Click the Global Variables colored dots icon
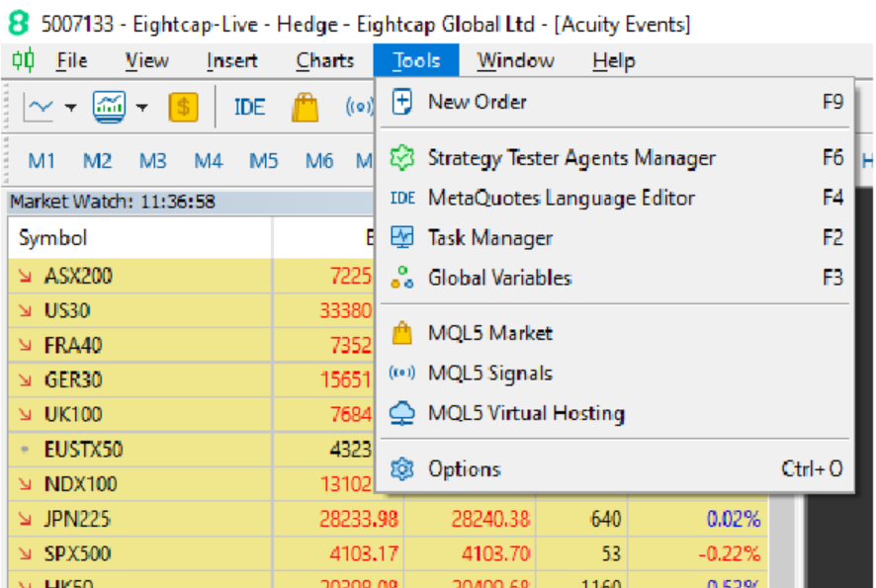Screen dimensions: 876x588 pos(402,278)
